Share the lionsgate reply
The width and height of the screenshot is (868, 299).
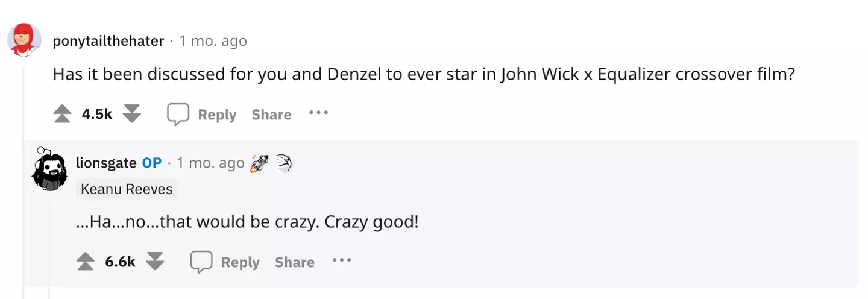[x=295, y=262]
